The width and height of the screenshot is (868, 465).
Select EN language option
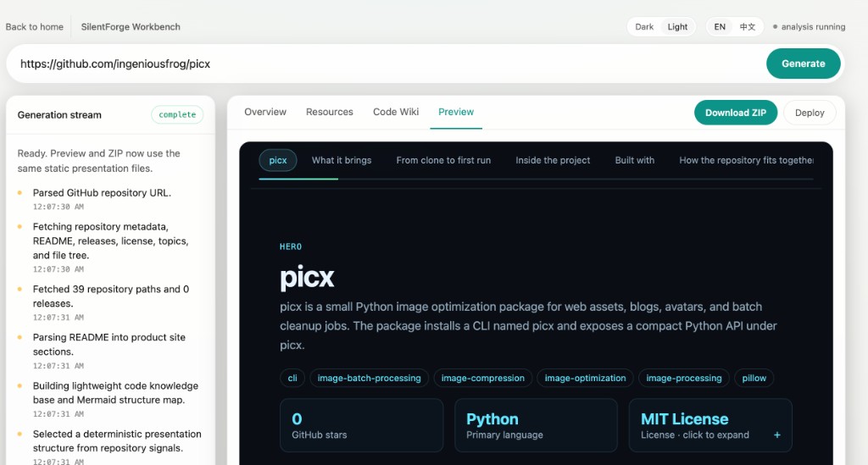pos(719,26)
